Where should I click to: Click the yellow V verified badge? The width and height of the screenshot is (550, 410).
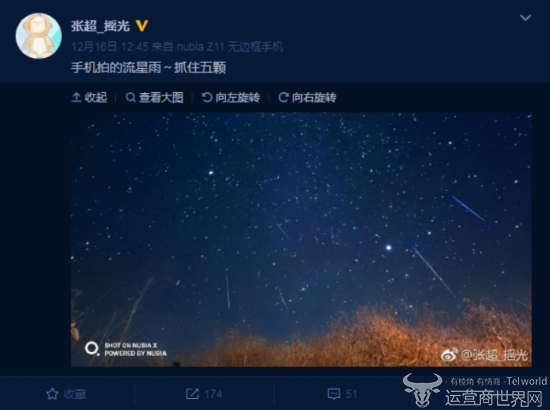point(141,26)
